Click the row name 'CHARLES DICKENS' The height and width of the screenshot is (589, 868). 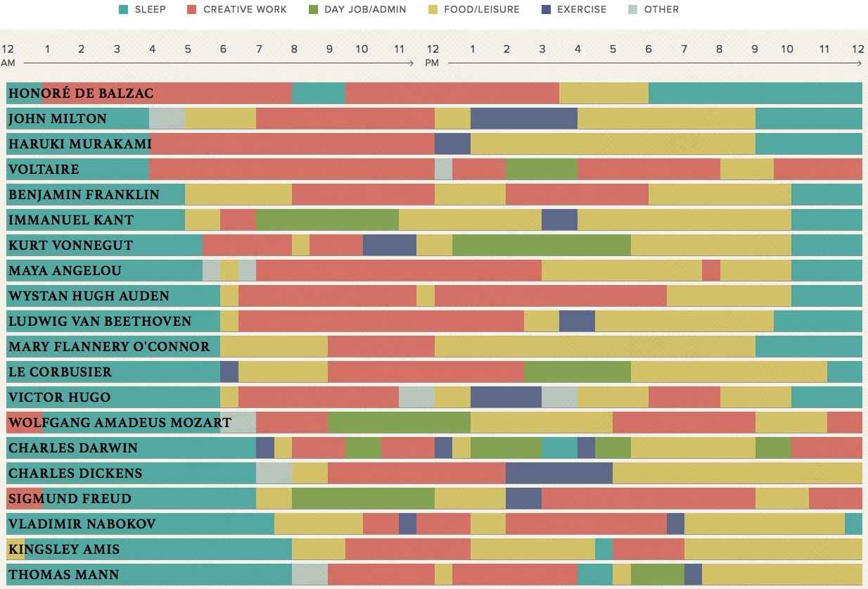[75, 473]
